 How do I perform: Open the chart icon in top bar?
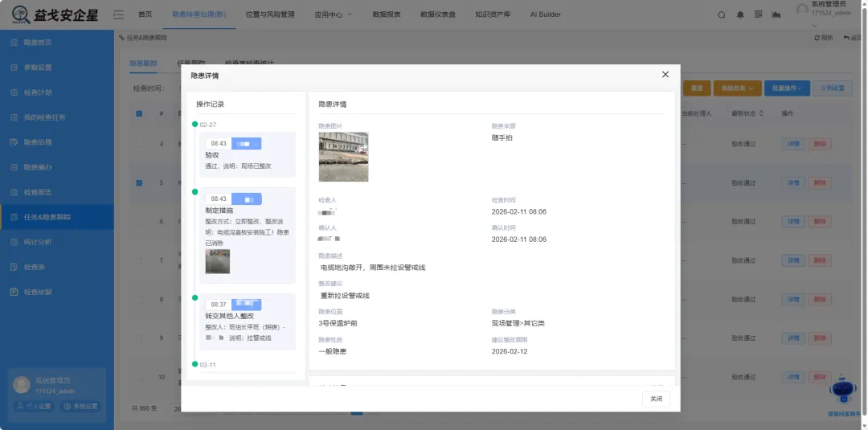pyautogui.click(x=776, y=14)
